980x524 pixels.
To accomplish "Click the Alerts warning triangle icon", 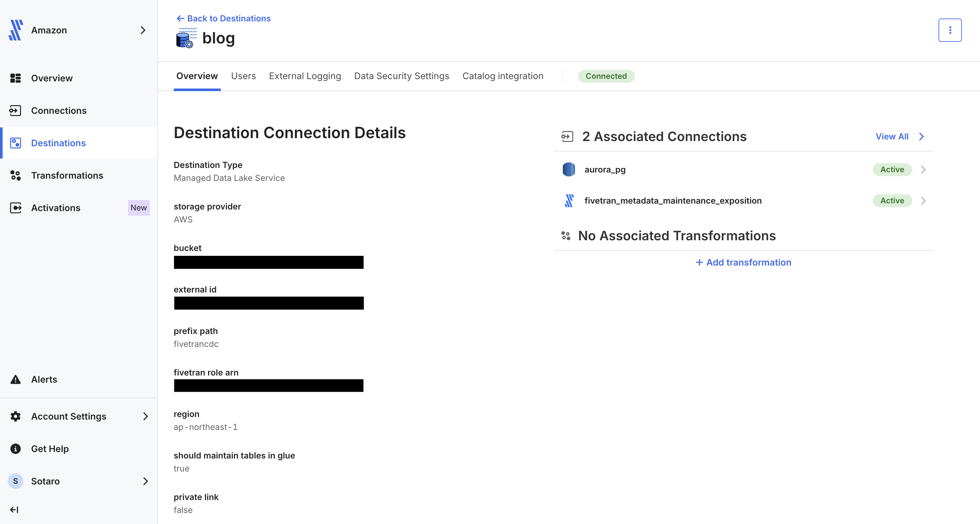I will [x=15, y=379].
